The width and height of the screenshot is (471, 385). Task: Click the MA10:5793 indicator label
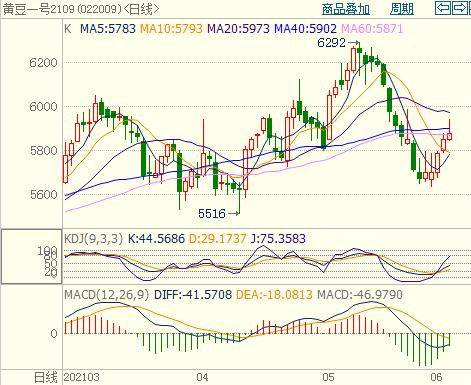pos(171,29)
